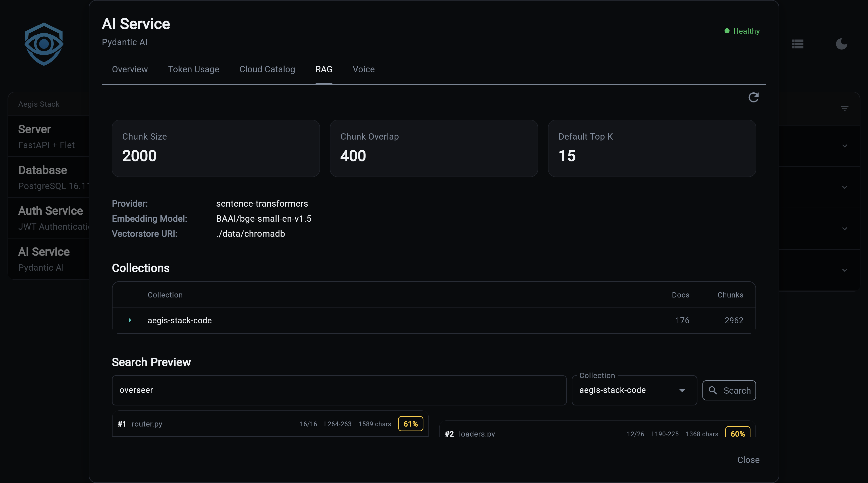The height and width of the screenshot is (483, 868).
Task: Go to the Cloud Catalog tab
Action: (x=267, y=69)
